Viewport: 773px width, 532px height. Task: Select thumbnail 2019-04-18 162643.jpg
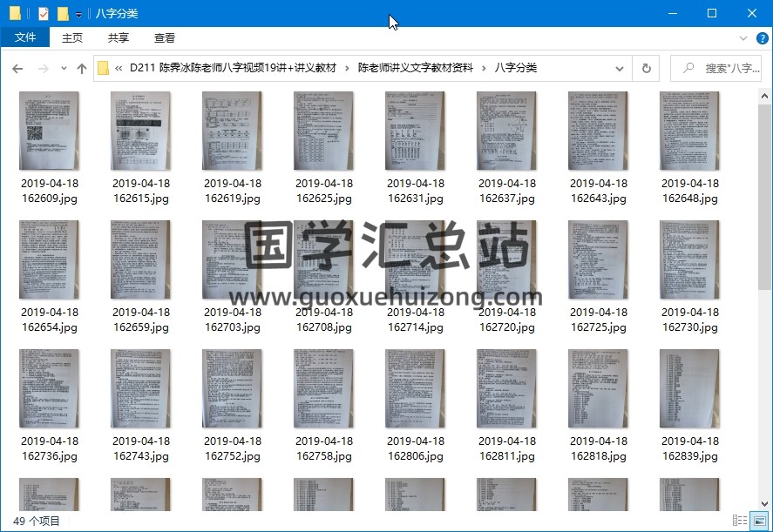coord(598,131)
